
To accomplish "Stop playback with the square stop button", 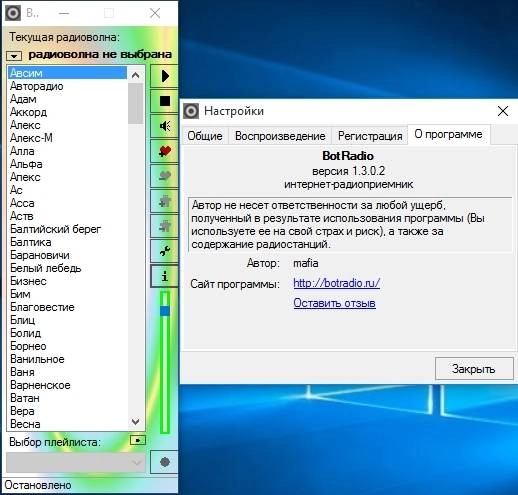I will (164, 101).
